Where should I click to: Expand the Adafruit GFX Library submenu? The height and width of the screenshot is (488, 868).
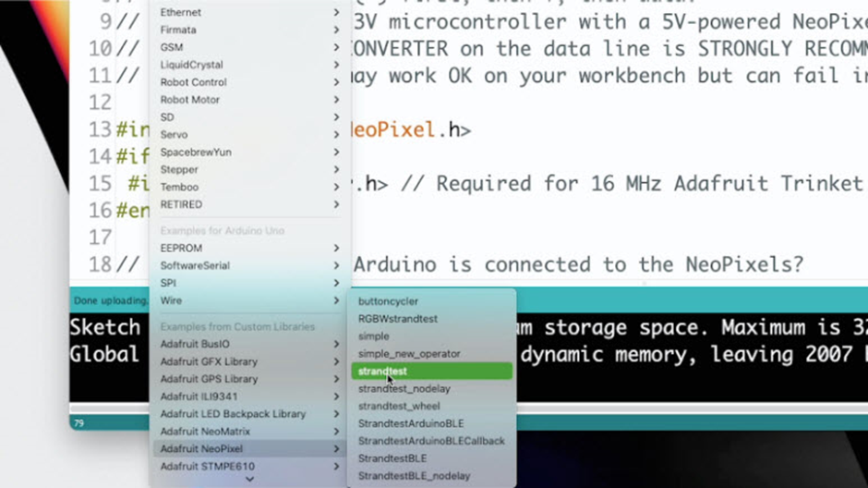(x=249, y=361)
